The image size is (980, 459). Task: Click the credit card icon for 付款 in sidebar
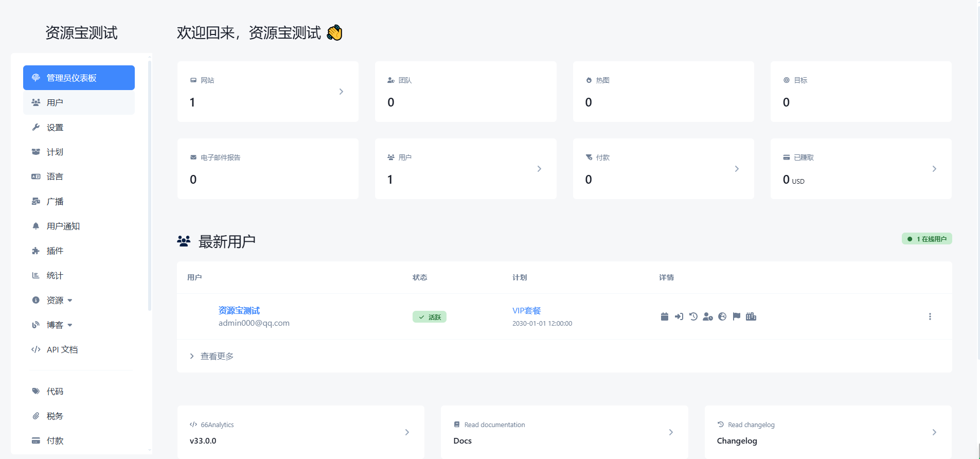[x=36, y=440]
